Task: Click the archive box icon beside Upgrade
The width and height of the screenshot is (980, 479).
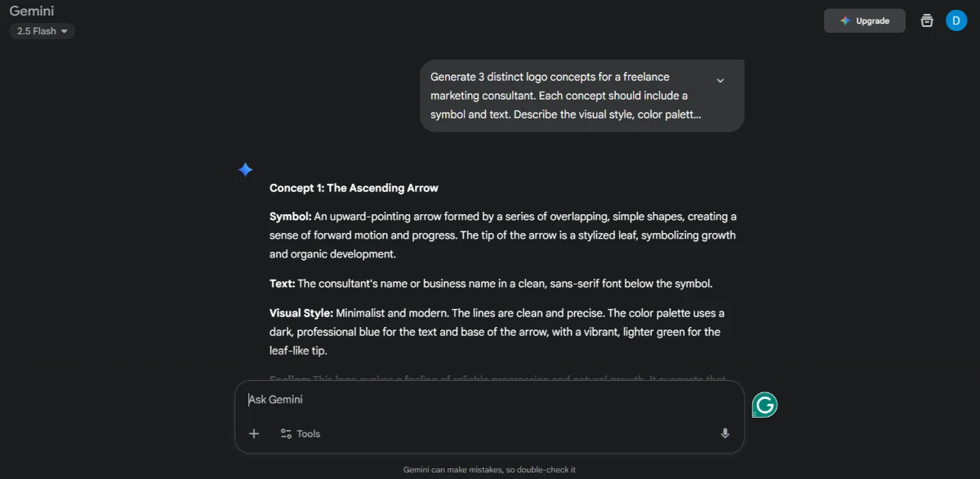Action: 926,20
